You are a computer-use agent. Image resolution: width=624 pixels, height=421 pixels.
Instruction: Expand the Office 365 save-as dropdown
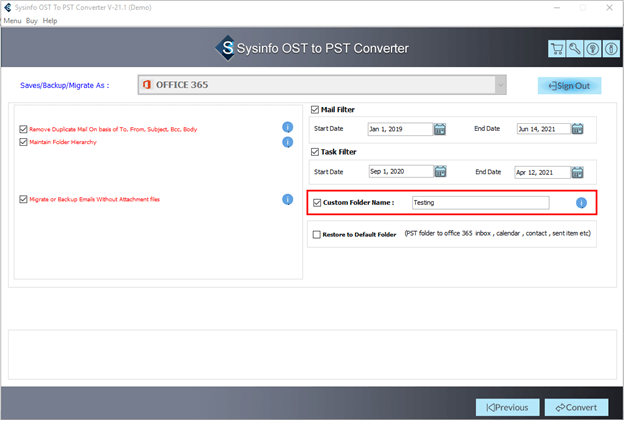click(500, 85)
